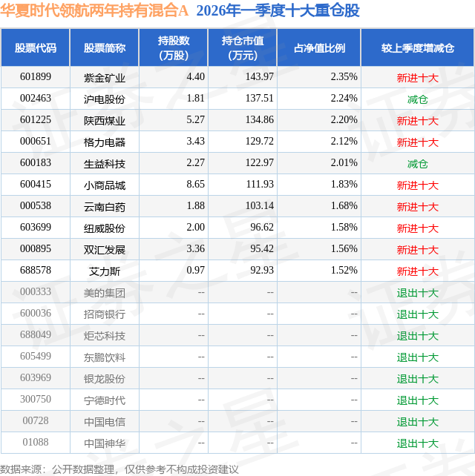Select the stock code 601225
Viewport: 475px width, 476px height.
pyautogui.click(x=36, y=119)
